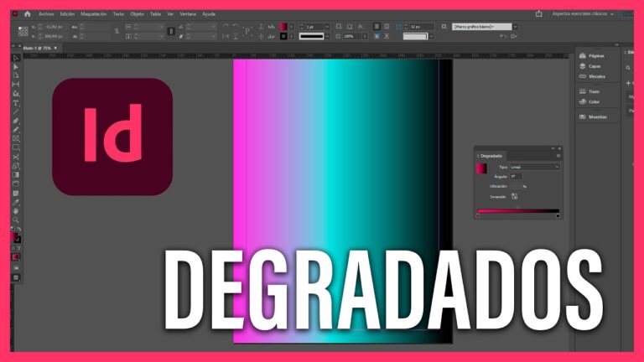Open the gradient Tipo dropdown
The image size is (644, 362).
[x=535, y=167]
